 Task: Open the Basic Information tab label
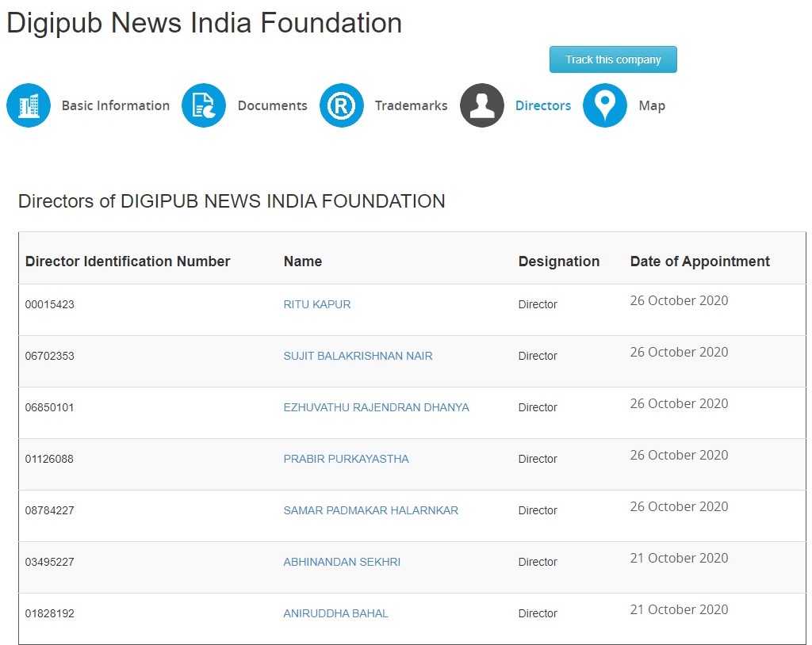pos(115,105)
